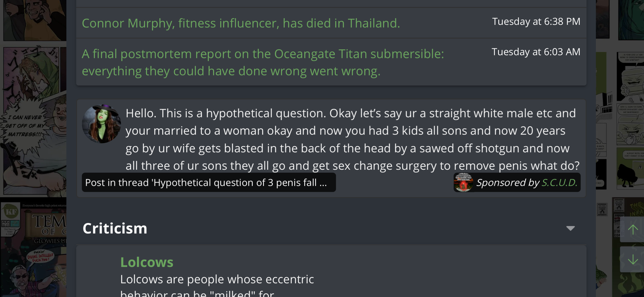
Task: Click the S.C.U.D. sponsor avatar image
Action: (463, 182)
